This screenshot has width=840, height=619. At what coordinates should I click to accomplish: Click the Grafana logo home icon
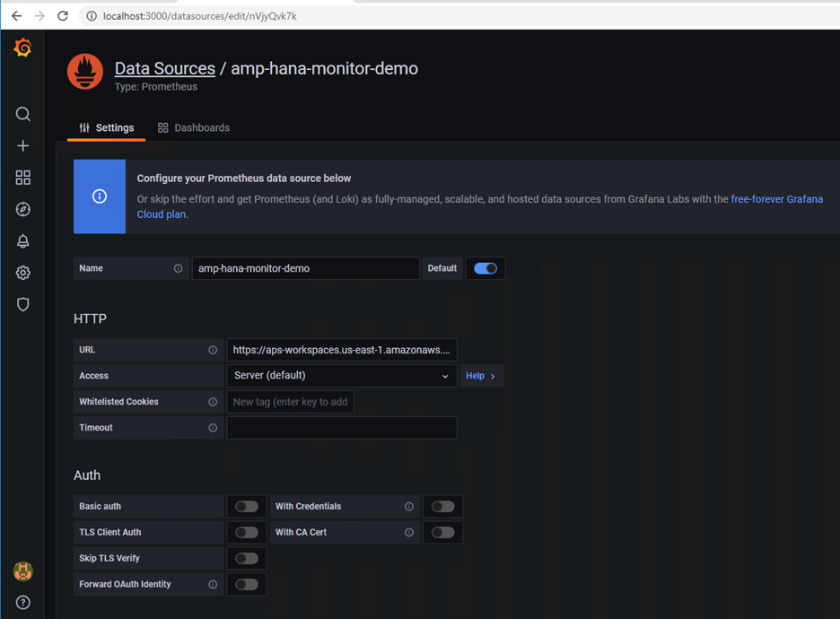pos(22,48)
